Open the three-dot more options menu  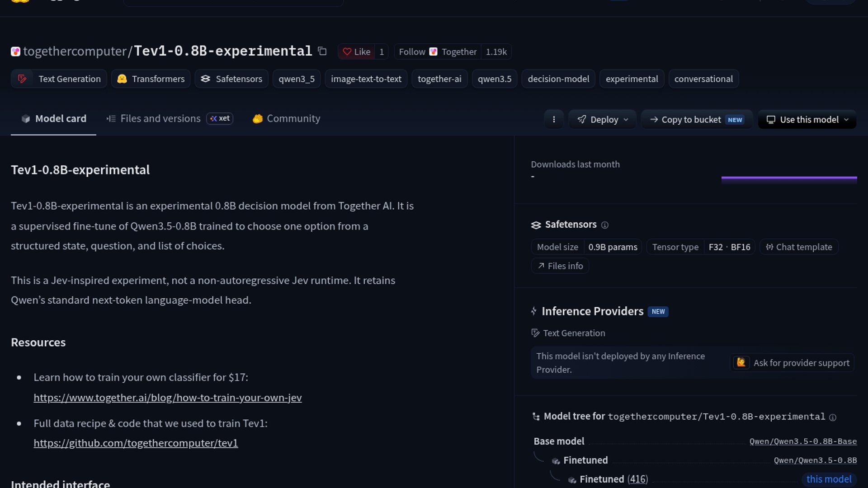click(554, 120)
